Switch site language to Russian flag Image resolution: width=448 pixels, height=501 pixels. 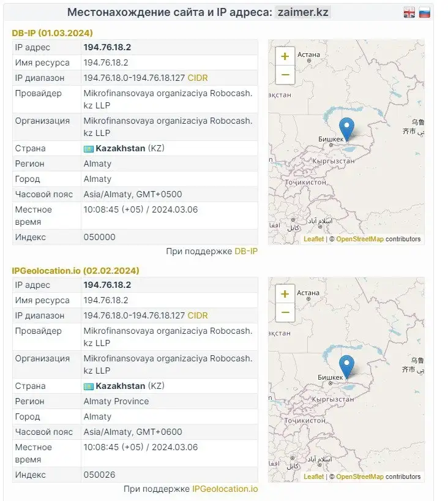tap(424, 13)
